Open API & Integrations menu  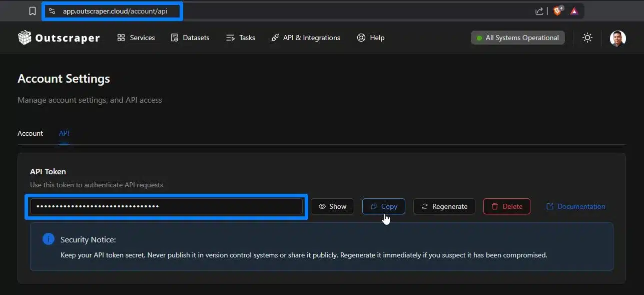(x=305, y=38)
